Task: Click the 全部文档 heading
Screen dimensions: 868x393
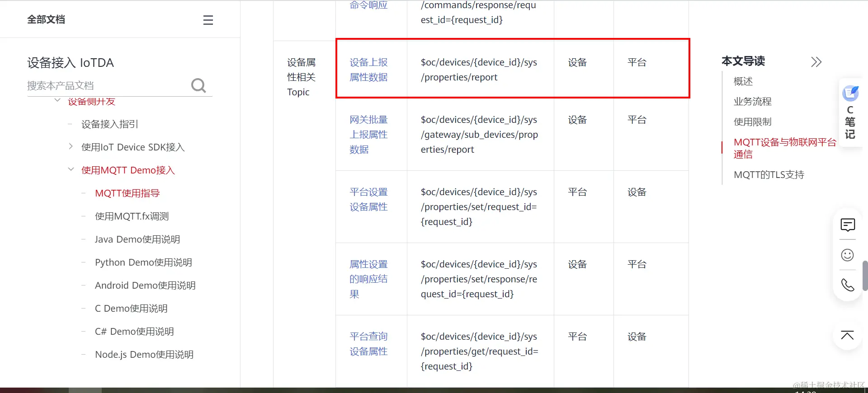Action: (46, 19)
